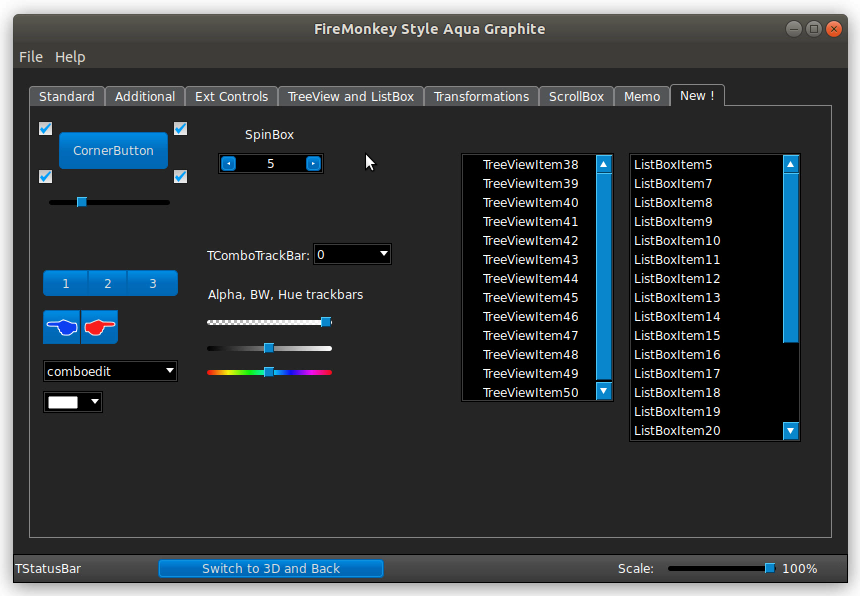The image size is (860, 596).
Task: Select TreeViewItem38
Action: pyautogui.click(x=530, y=164)
